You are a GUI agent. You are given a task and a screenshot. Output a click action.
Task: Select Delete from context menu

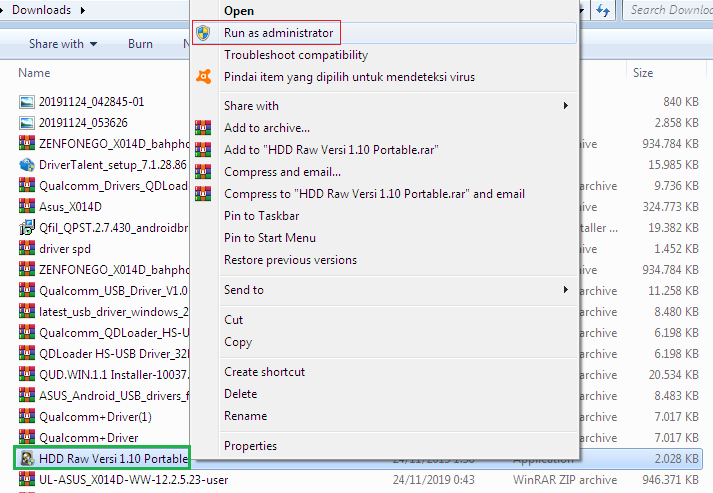coord(241,394)
